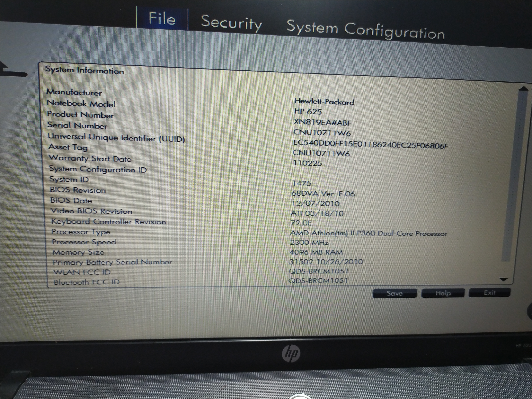The width and height of the screenshot is (532, 399).
Task: Select the Memory Size label
Action: [78, 252]
